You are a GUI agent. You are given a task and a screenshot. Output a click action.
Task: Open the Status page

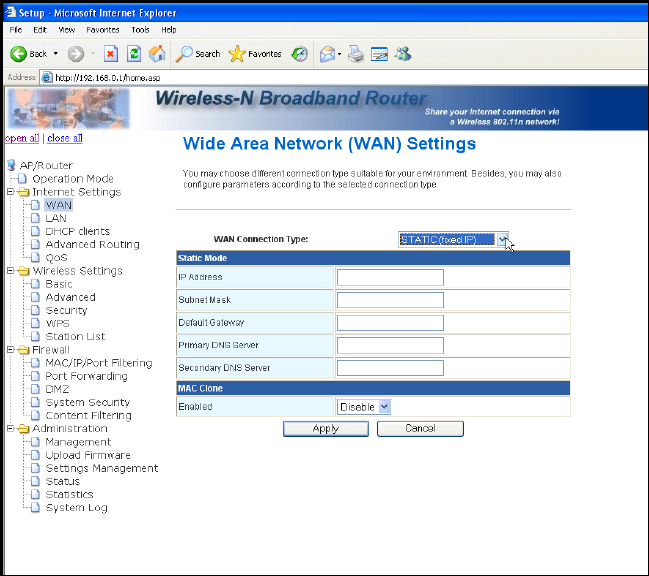pyautogui.click(x=62, y=481)
